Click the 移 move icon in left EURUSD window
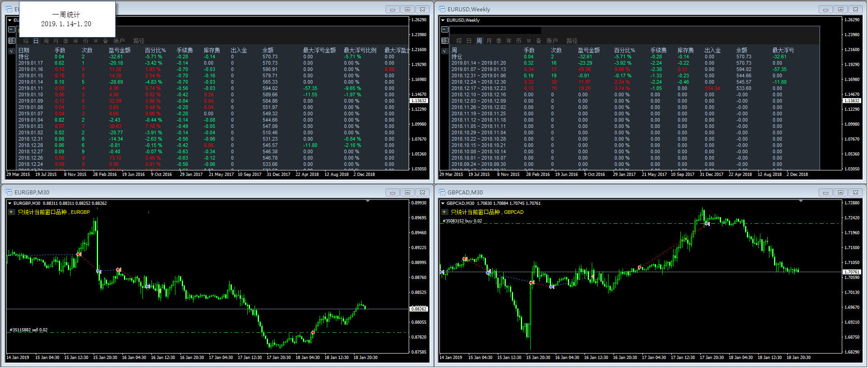The image size is (868, 368). [x=12, y=41]
